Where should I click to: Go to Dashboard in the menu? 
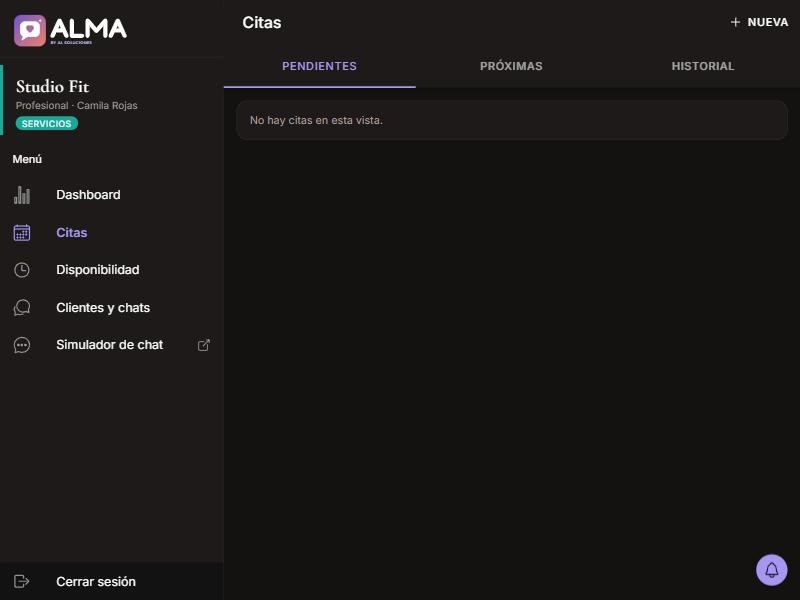pyautogui.click(x=88, y=195)
